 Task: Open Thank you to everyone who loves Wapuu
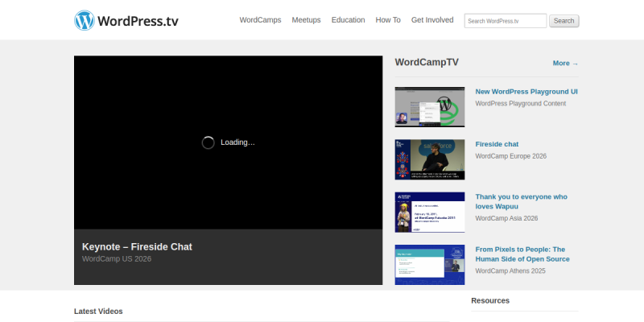(522, 202)
